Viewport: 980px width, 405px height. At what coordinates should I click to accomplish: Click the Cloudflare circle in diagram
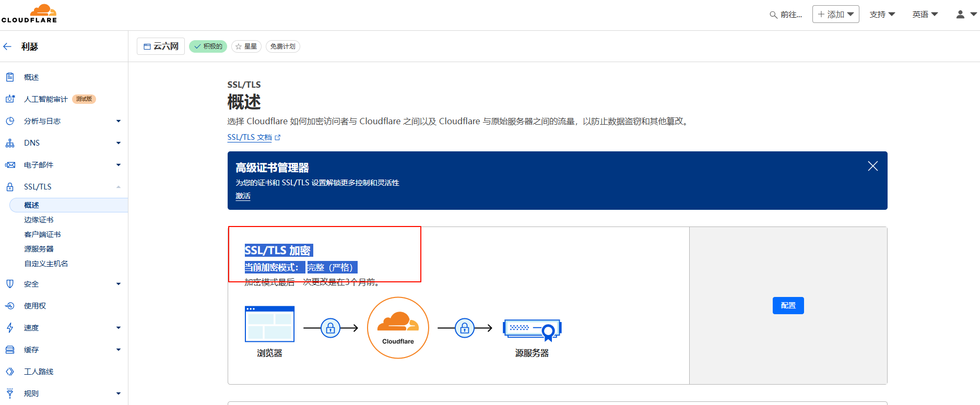click(398, 328)
